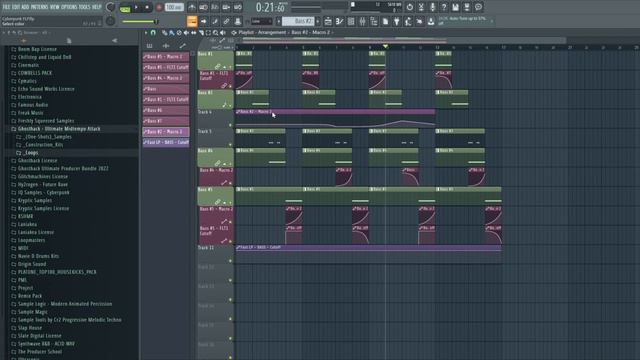Viewport: 640px width, 360px height.
Task: Click the tempo field showing 100
Action: pos(174,7)
